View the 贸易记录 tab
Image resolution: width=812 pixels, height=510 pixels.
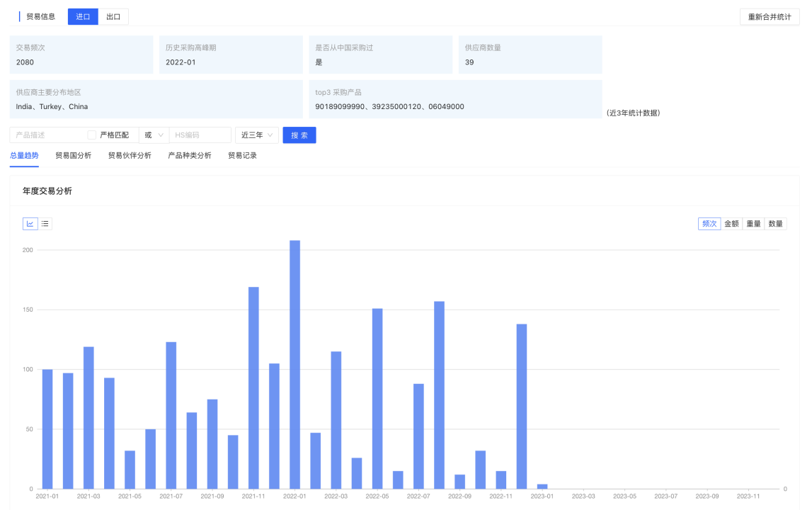[242, 156]
